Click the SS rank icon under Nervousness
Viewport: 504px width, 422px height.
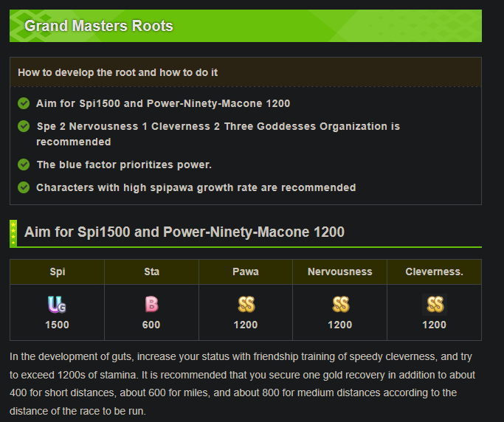point(340,305)
